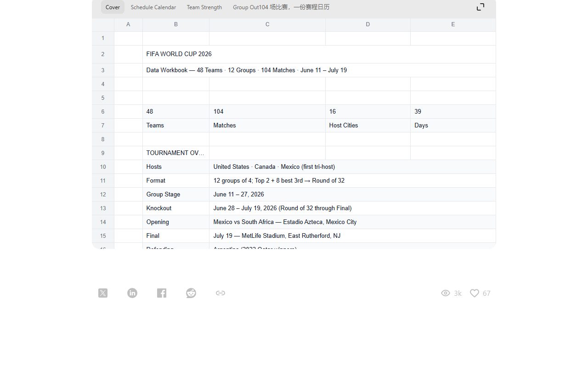Select row 10 header
The image size is (588, 368).
point(103,167)
